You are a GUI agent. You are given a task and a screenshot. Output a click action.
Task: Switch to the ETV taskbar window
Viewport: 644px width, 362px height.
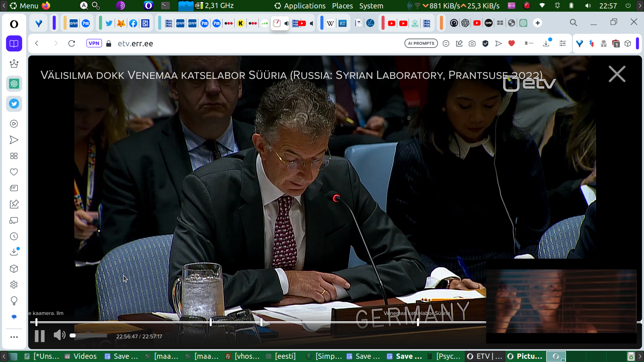[x=485, y=356]
